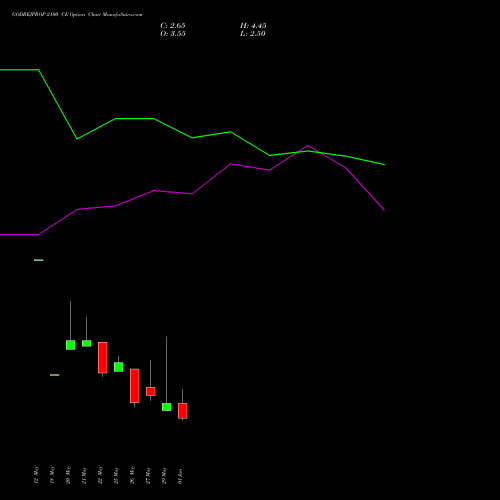This screenshot has width=500, height=500.
Task: Click the red candle above 01 Jun
Action: click(x=183, y=411)
